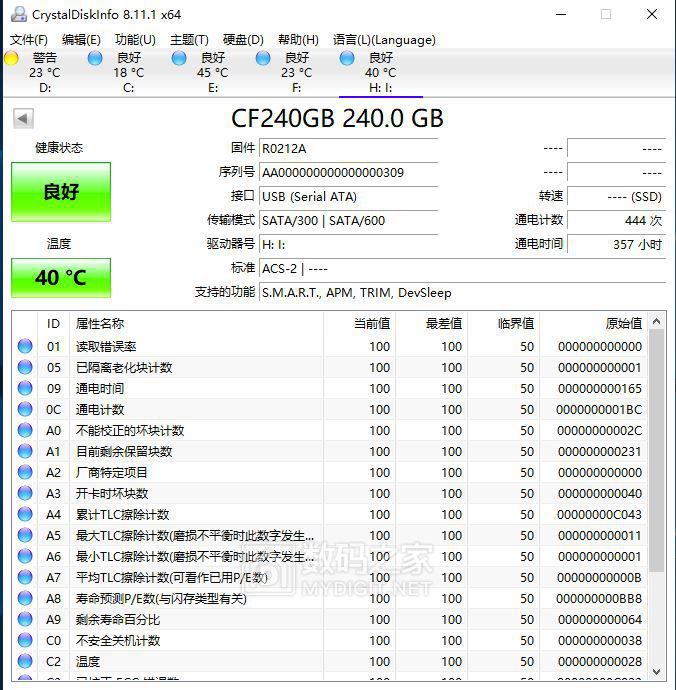Click the CrystalDiskInfo app icon in title bar
This screenshot has height=690, width=676.
click(x=16, y=15)
